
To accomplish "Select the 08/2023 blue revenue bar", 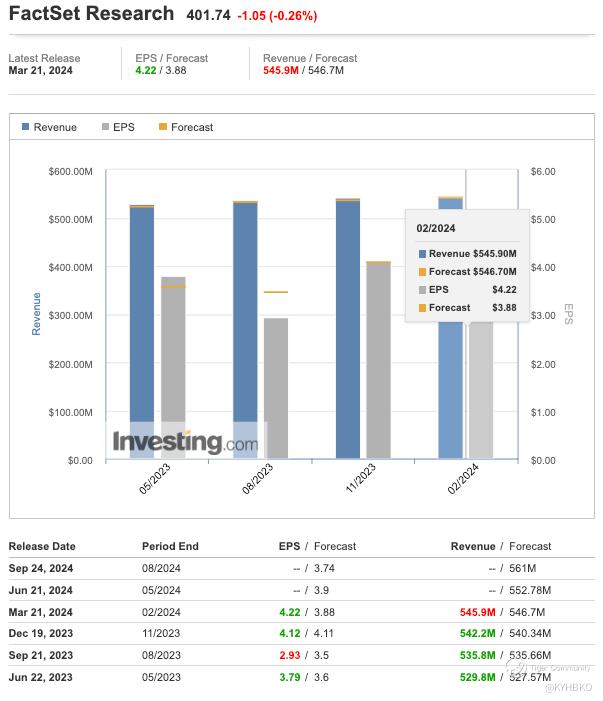I will [x=245, y=330].
